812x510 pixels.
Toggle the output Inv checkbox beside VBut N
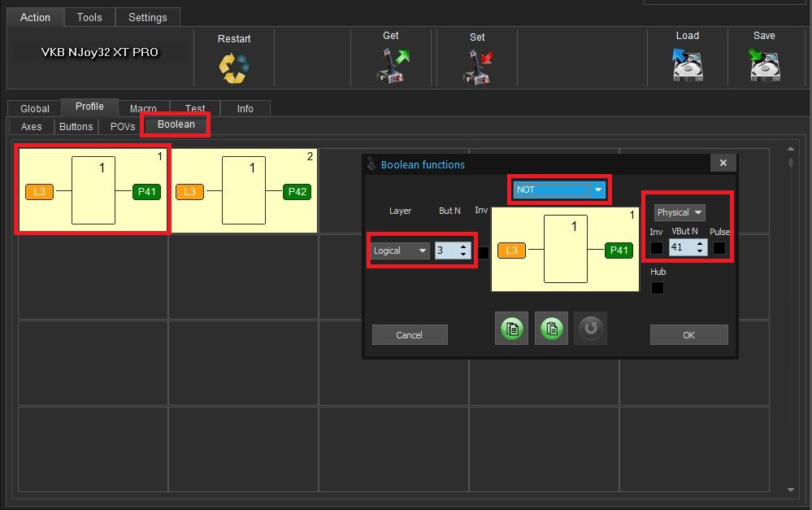tap(657, 248)
